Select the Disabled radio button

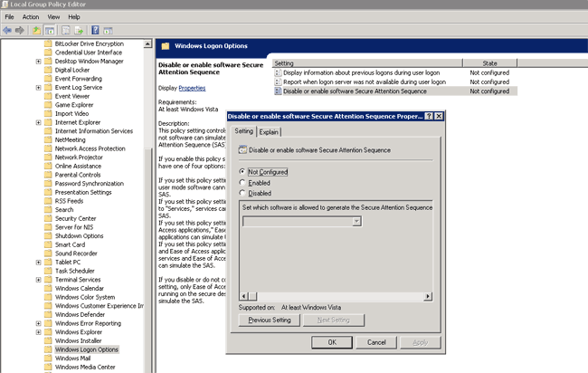click(x=242, y=192)
